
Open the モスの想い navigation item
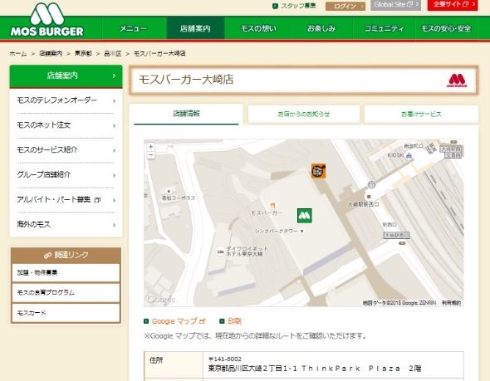259,29
